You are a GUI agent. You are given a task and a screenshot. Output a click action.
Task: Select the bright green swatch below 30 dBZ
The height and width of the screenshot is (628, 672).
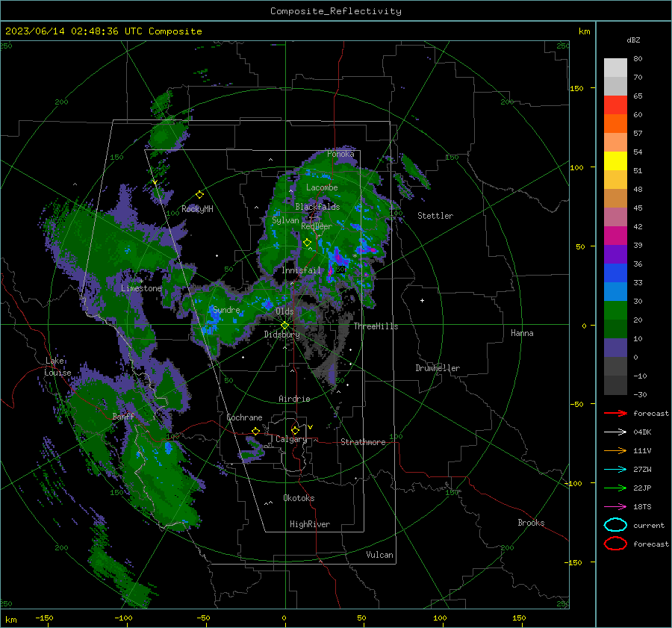(x=615, y=310)
